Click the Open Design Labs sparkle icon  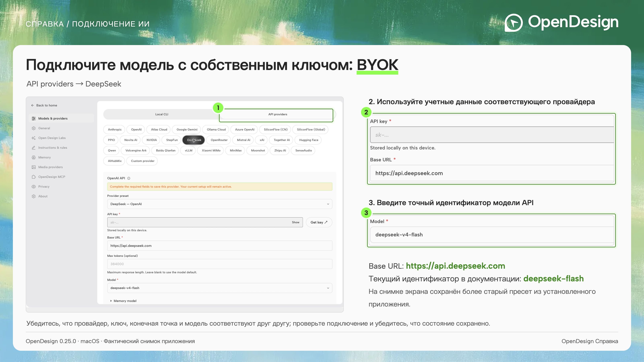point(33,138)
